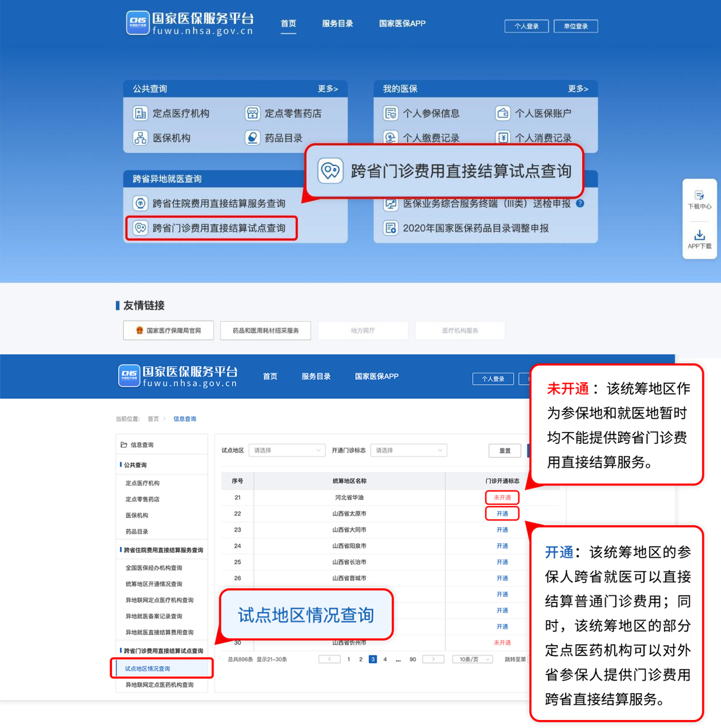This screenshot has width=721, height=728.
Task: Click the 跨省住院费用直接结算服务查询 icon
Action: pos(140,203)
